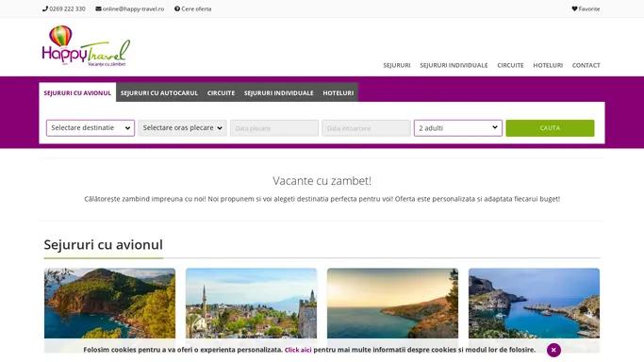Viewport: 644px width, 362px height.
Task: Call phone number 0269 222 330 link
Action: tap(67, 8)
